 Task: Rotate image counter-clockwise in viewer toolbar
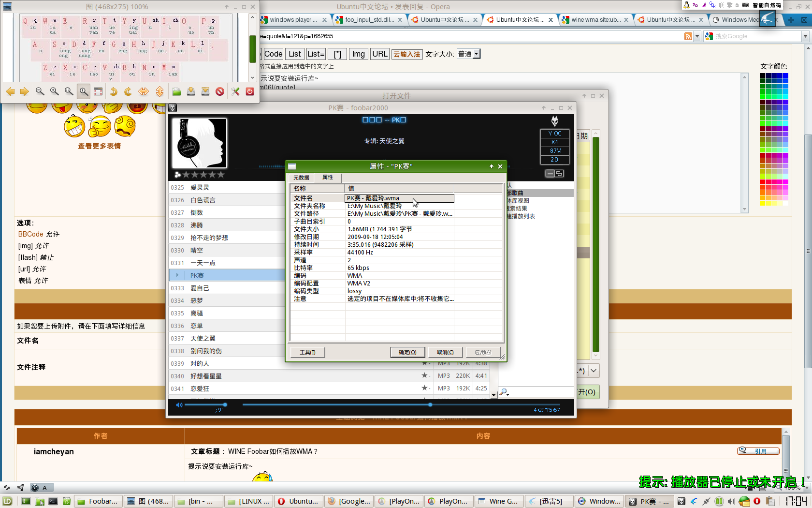[114, 91]
